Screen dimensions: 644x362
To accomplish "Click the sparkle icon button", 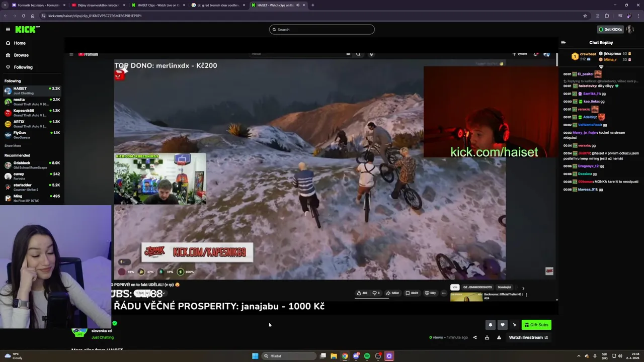I will point(514,325).
